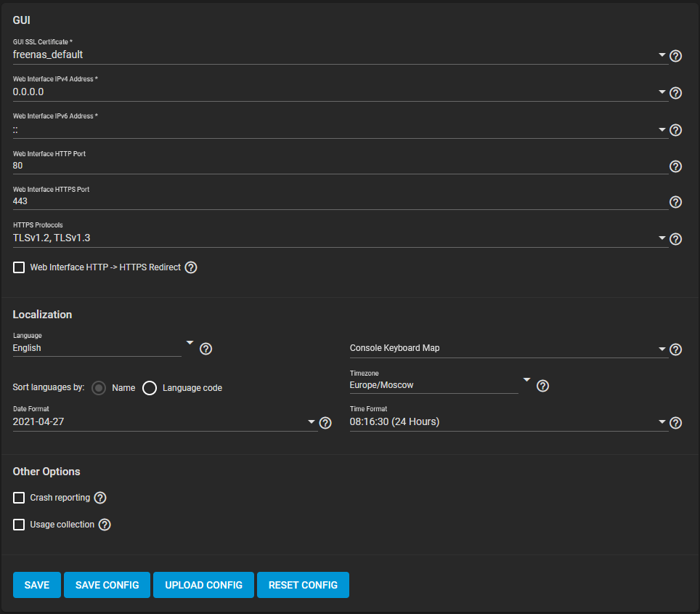Open help for HTTPS Protocols

click(675, 239)
